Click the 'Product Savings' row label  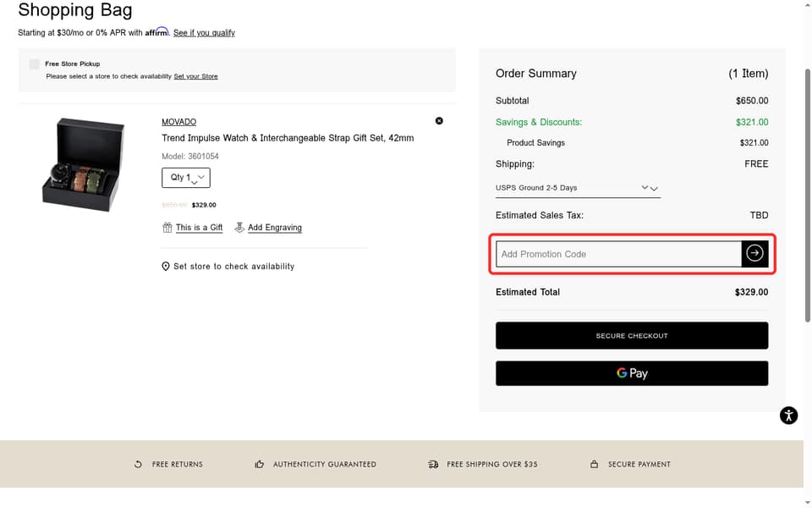coord(535,143)
